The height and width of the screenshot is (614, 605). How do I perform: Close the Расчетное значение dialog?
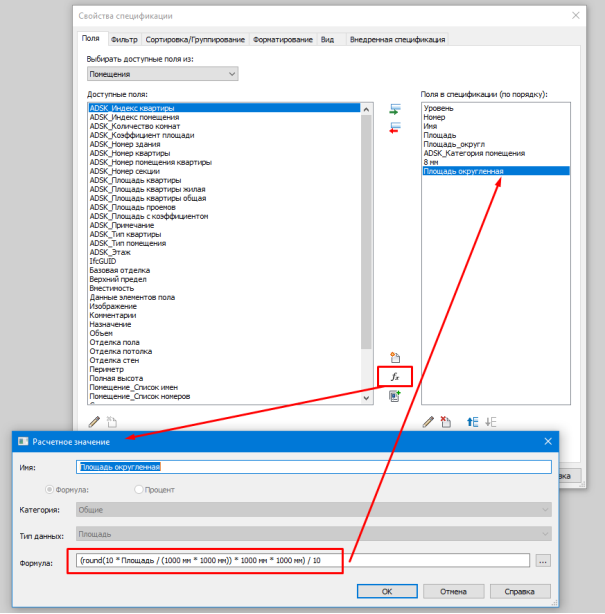[x=548, y=441]
